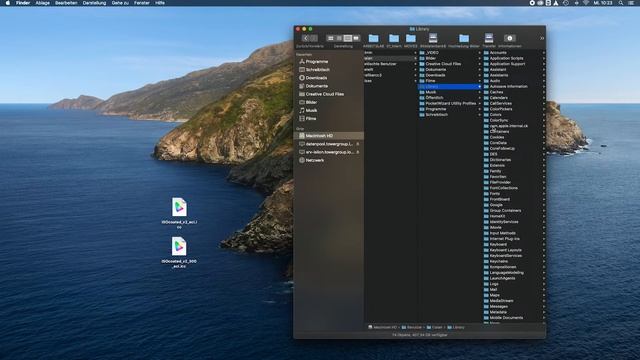
Task: Eject the srv-silon server volume
Action: click(358, 152)
